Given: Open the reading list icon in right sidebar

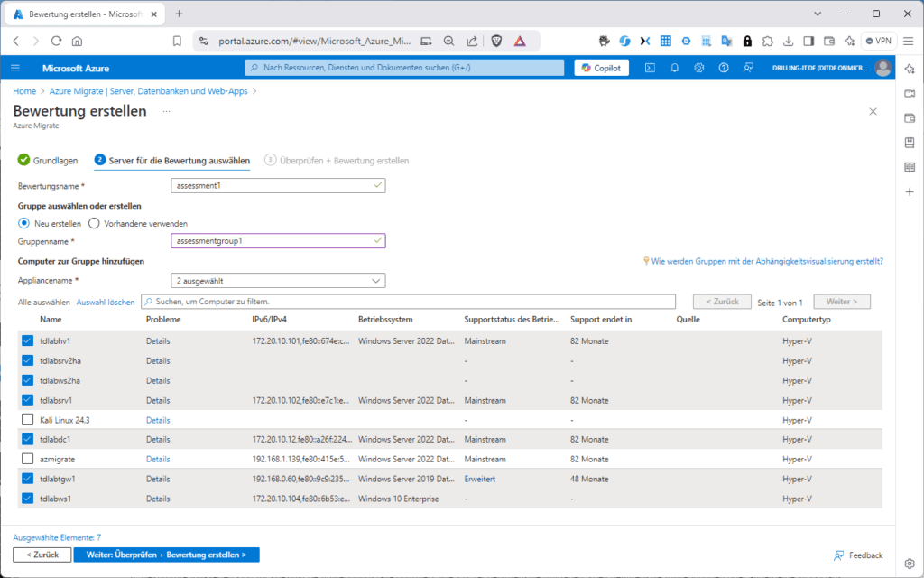Looking at the screenshot, I should (910, 167).
